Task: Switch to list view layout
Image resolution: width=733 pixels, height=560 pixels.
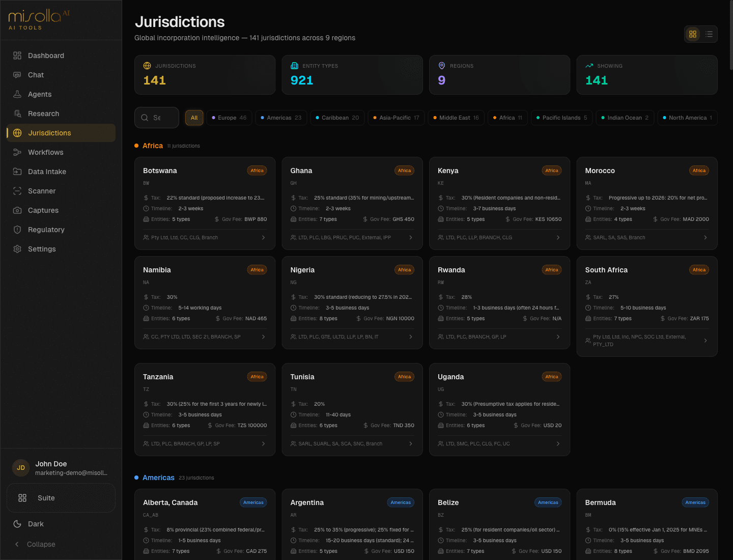Action: 709,34
